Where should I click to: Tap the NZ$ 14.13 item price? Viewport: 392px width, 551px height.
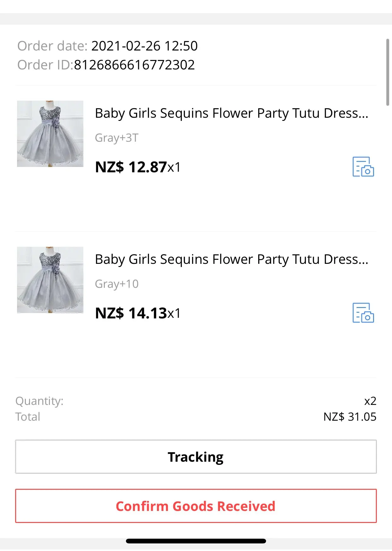(x=131, y=313)
